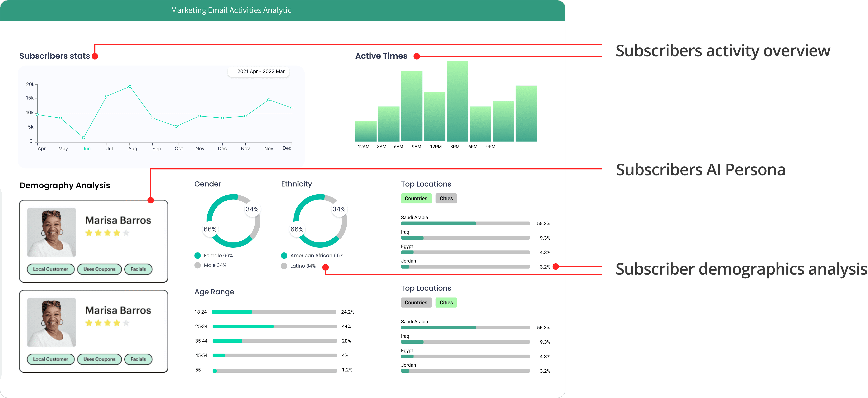Screen dimensions: 868x398
Task: Click the teal American African legend dot
Action: pos(284,255)
